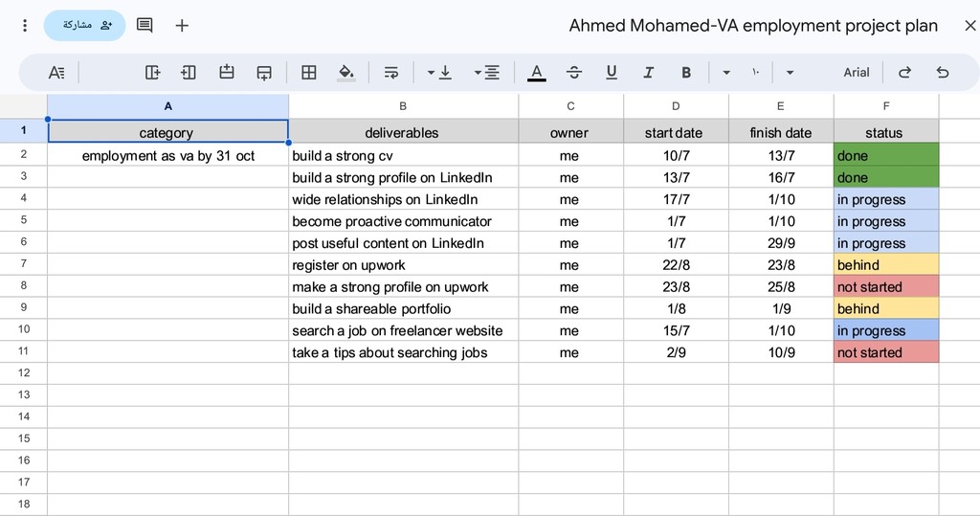Toggle underline formatting
Image resolution: width=980 pixels, height=516 pixels.
point(612,73)
